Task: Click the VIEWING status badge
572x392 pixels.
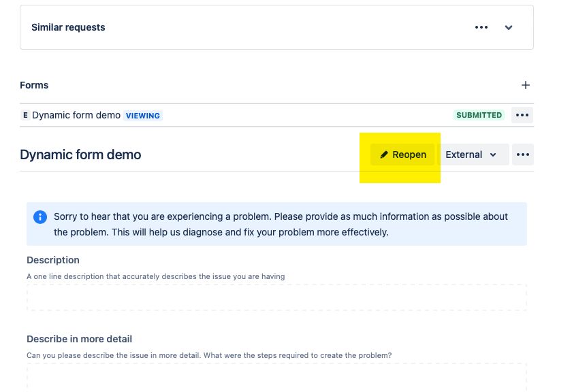Action: pos(142,116)
